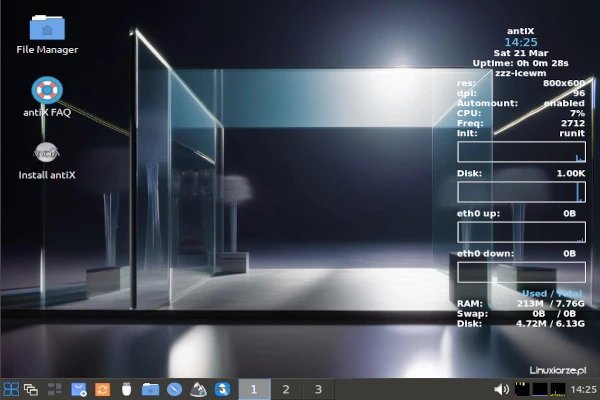Screen dimensions: 600x400
Task: Open the package installer shopping bag icon
Action: pos(79,389)
